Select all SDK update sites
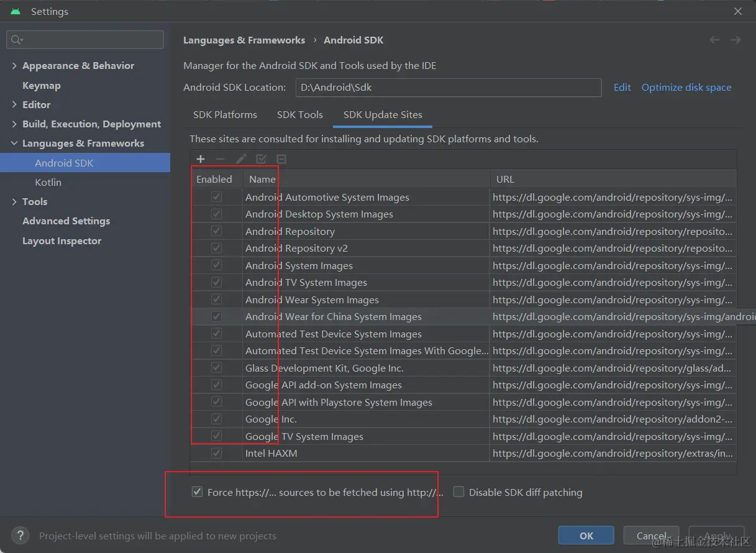 pyautogui.click(x=261, y=159)
